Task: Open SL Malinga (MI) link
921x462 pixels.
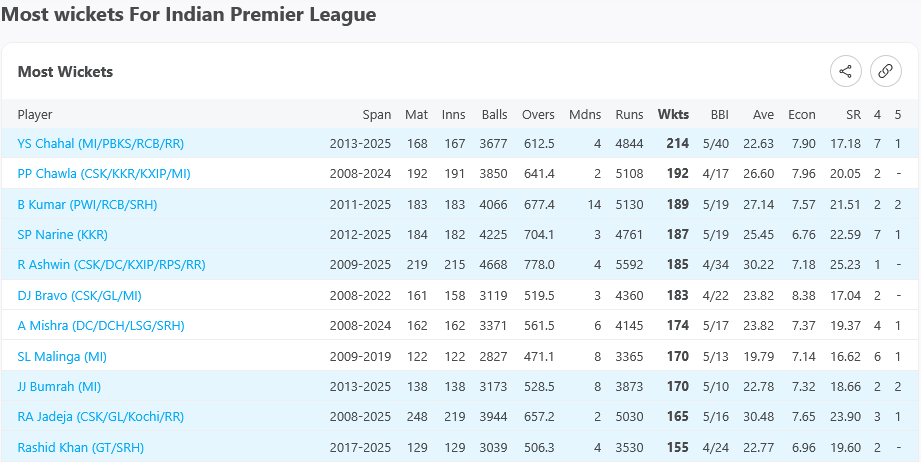Action: [62, 357]
